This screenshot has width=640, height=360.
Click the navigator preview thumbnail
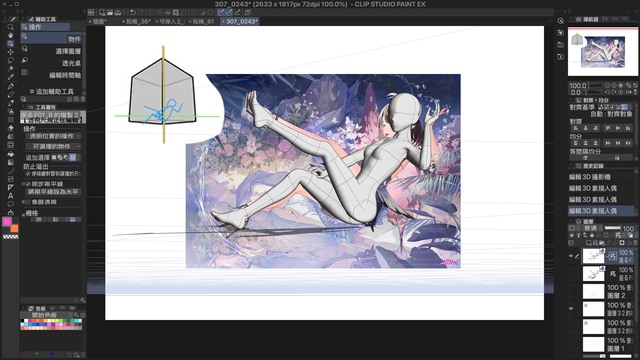click(x=603, y=52)
